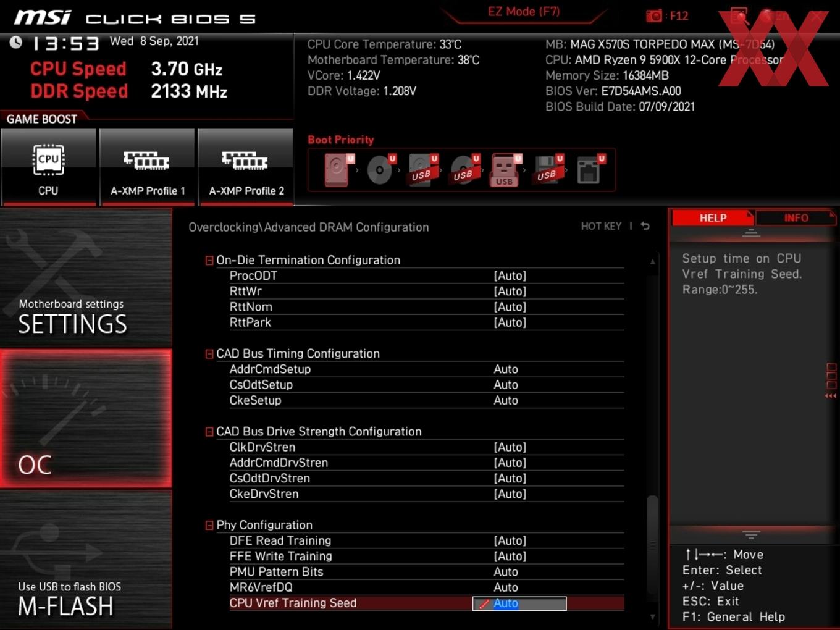
Task: Select AddrCmdSetup Auto value
Action: tap(506, 369)
